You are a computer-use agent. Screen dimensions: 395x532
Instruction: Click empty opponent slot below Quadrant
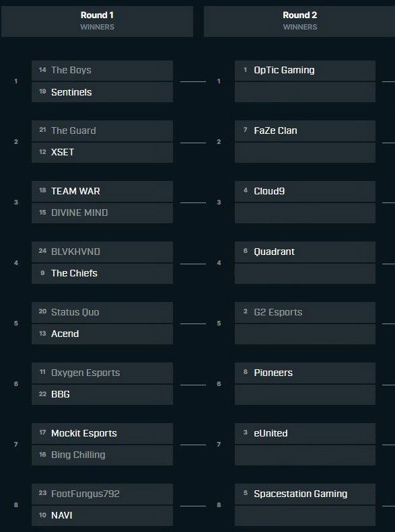[305, 274]
